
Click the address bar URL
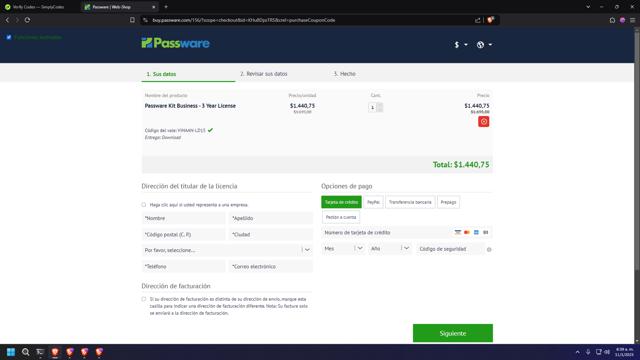click(244, 20)
